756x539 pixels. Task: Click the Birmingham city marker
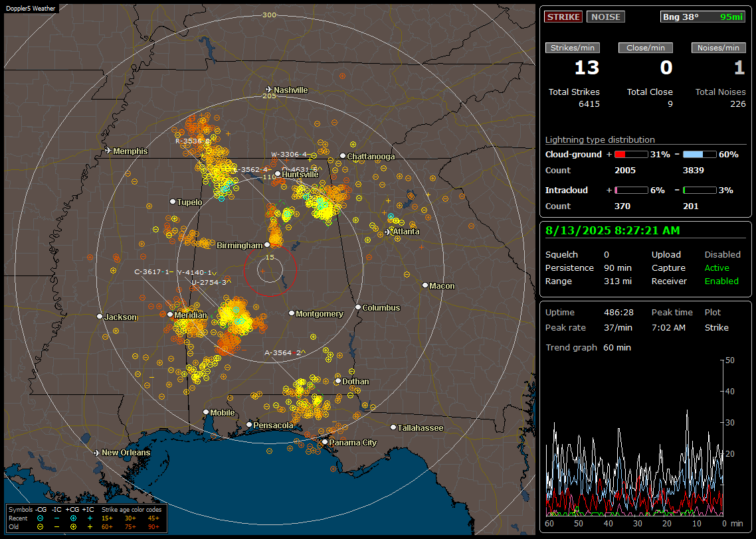[x=267, y=245]
